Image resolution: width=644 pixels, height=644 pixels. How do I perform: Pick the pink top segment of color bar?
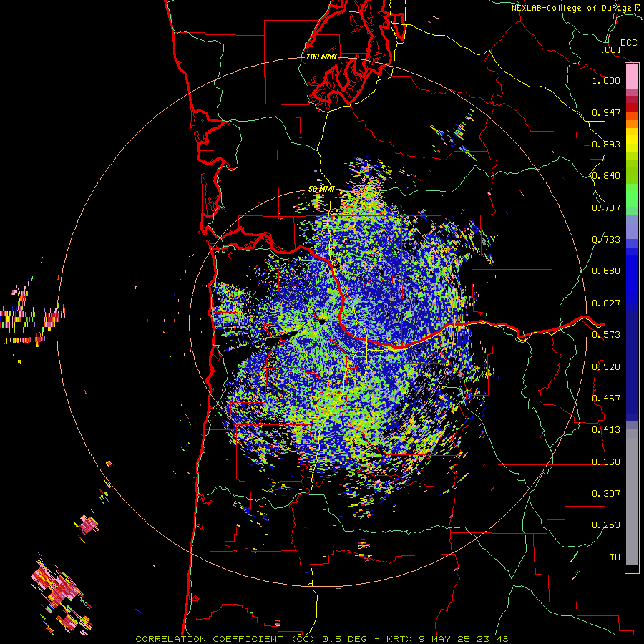(x=632, y=76)
